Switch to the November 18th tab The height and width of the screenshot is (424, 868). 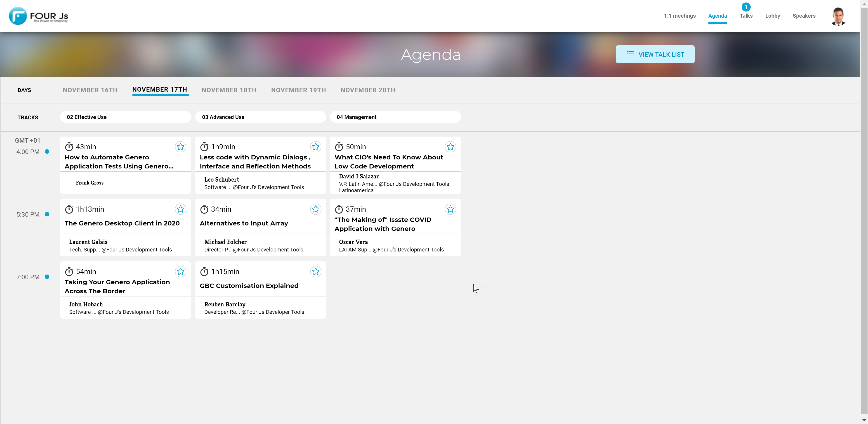pos(229,90)
